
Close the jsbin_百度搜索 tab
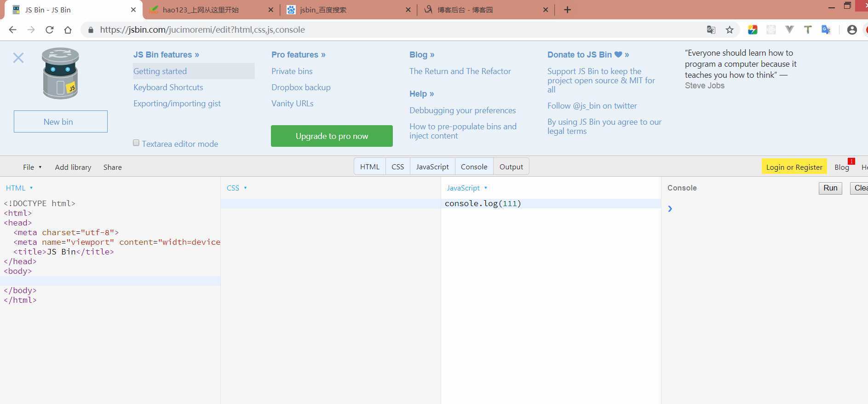point(408,10)
